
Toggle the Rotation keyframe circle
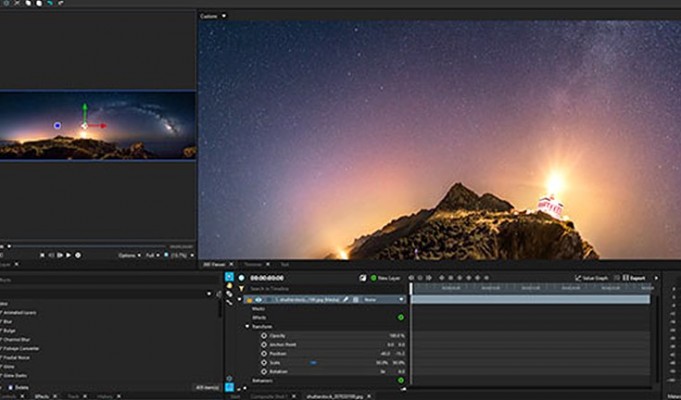pyautogui.click(x=264, y=372)
